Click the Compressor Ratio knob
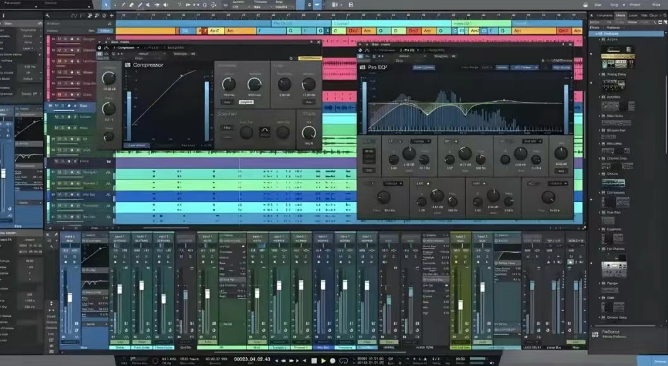Viewport: 668px width, 366px height. coord(109,109)
